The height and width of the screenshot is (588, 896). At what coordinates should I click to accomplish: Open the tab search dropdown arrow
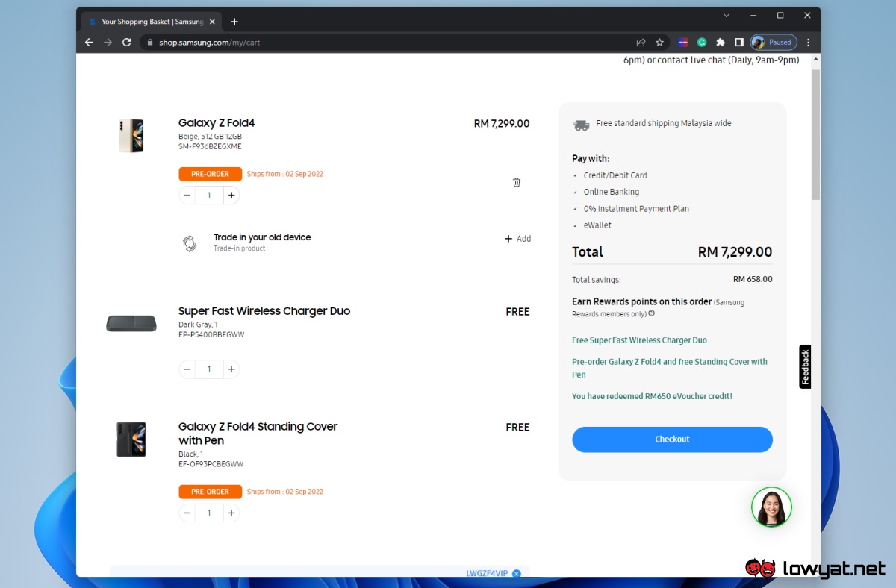[727, 16]
